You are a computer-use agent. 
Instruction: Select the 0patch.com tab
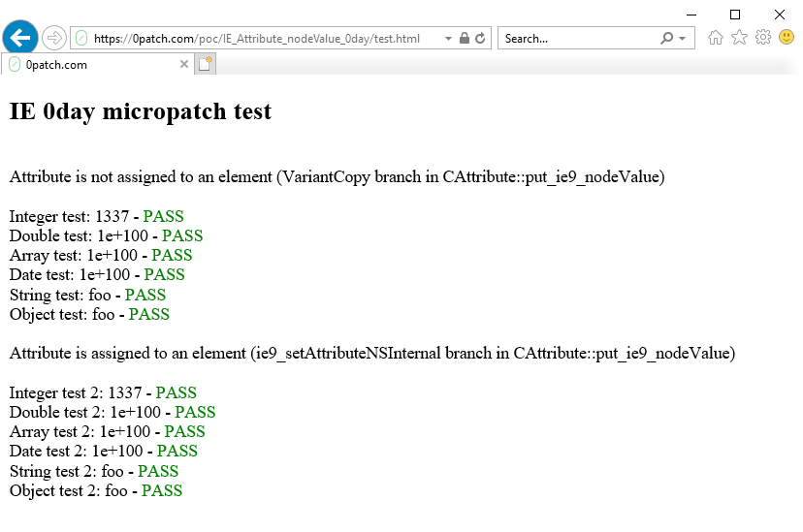97,65
